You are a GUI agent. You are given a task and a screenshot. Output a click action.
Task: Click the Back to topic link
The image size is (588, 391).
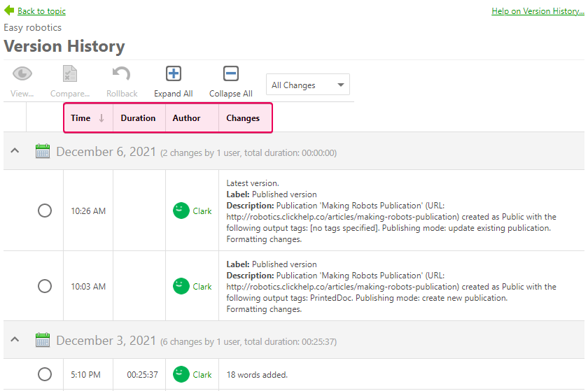[41, 11]
